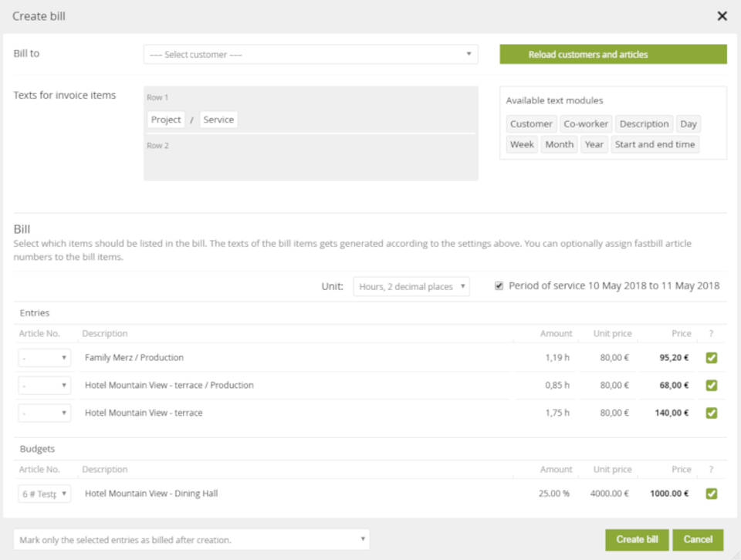Uncheck the 68,00 € terrace Production entry
Image resolution: width=741 pixels, height=560 pixels.
[x=711, y=385]
